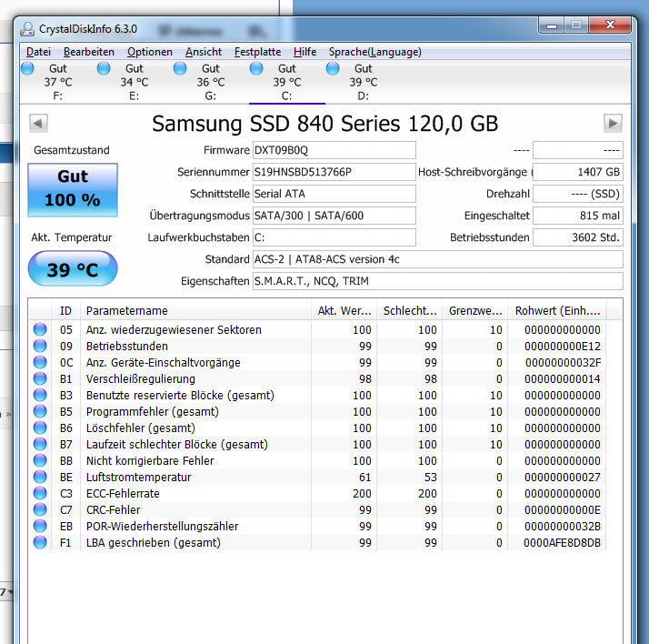
Task: Open the Bearbeiten menu
Action: click(x=88, y=52)
